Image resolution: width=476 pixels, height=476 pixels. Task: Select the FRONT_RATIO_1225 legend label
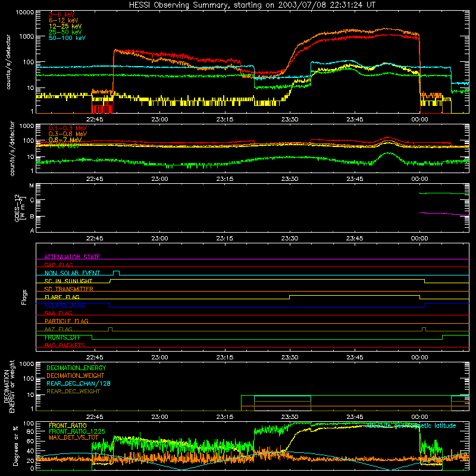tap(77, 431)
